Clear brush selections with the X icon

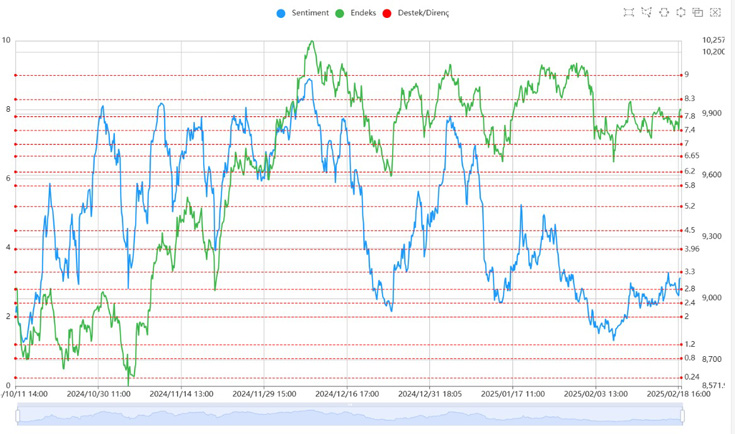coord(716,12)
